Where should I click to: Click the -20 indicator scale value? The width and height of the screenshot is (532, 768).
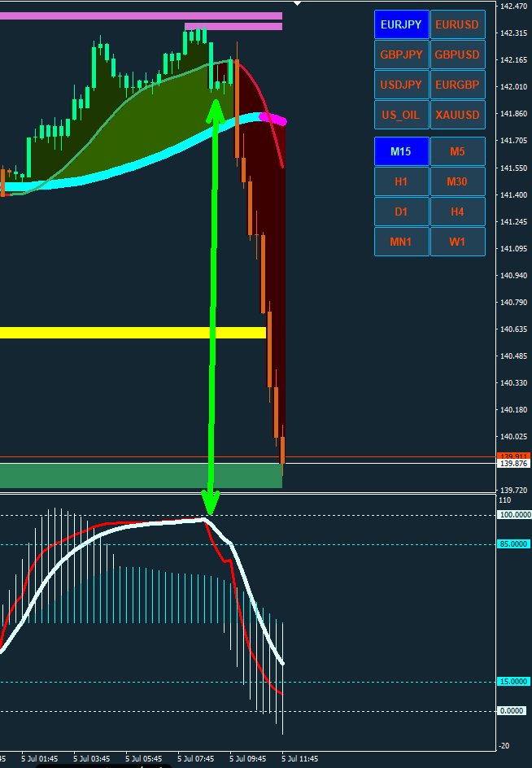(504, 746)
